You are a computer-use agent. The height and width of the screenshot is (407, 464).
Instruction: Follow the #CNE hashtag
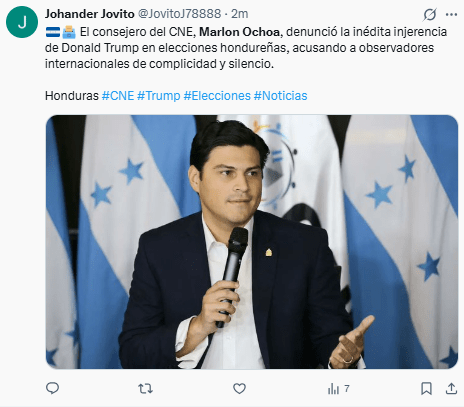point(118,96)
